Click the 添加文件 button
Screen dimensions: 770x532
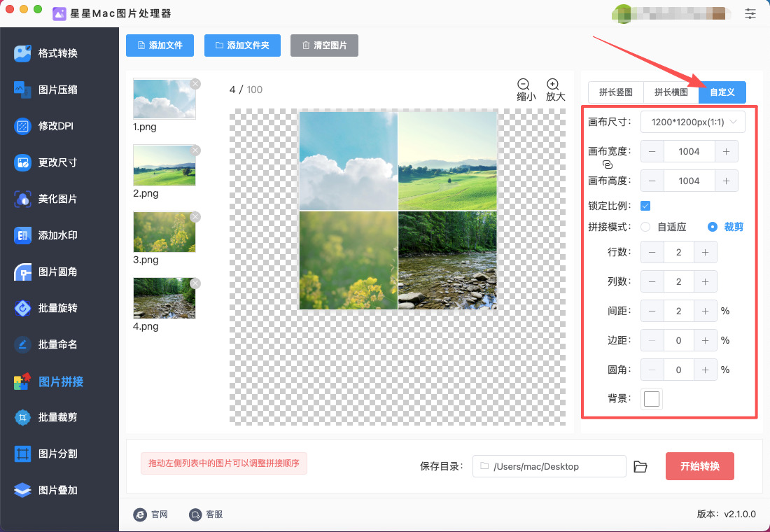160,45
